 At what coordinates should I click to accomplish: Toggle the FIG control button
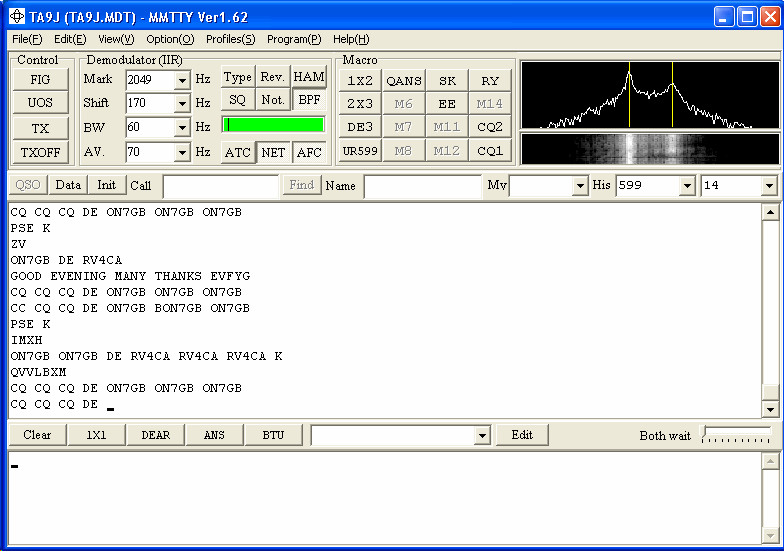[40, 80]
